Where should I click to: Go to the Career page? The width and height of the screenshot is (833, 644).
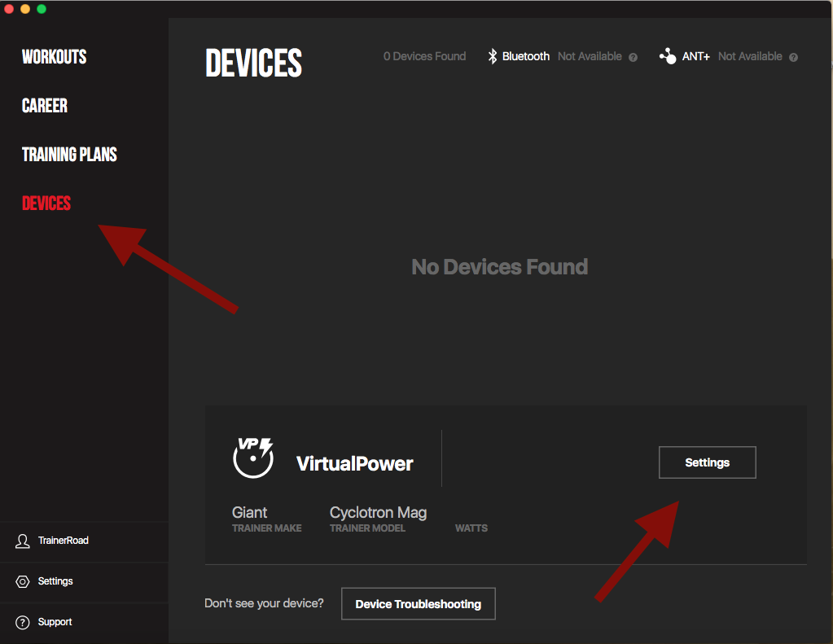[45, 106]
